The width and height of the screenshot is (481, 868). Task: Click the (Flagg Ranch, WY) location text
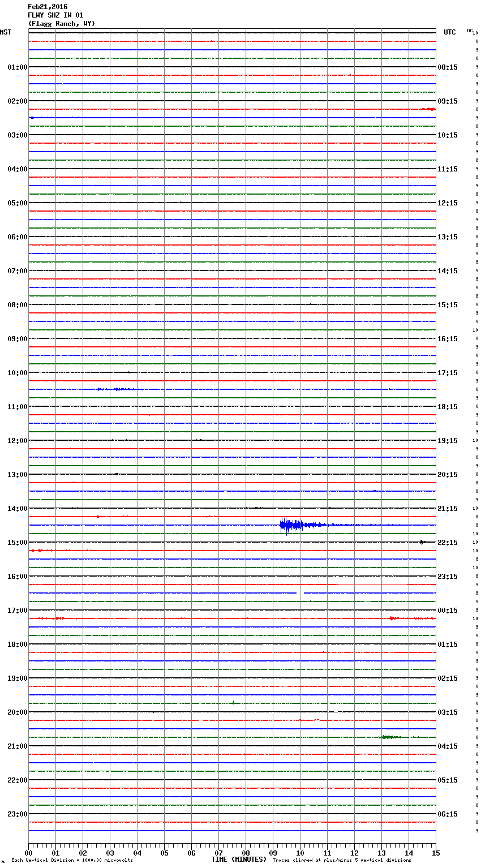[62, 24]
